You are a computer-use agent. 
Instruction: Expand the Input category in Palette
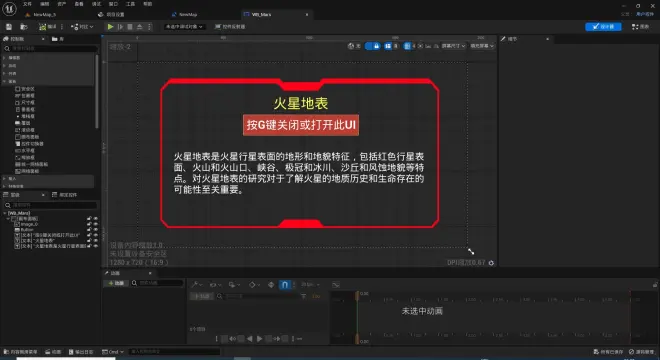[x=4, y=179]
